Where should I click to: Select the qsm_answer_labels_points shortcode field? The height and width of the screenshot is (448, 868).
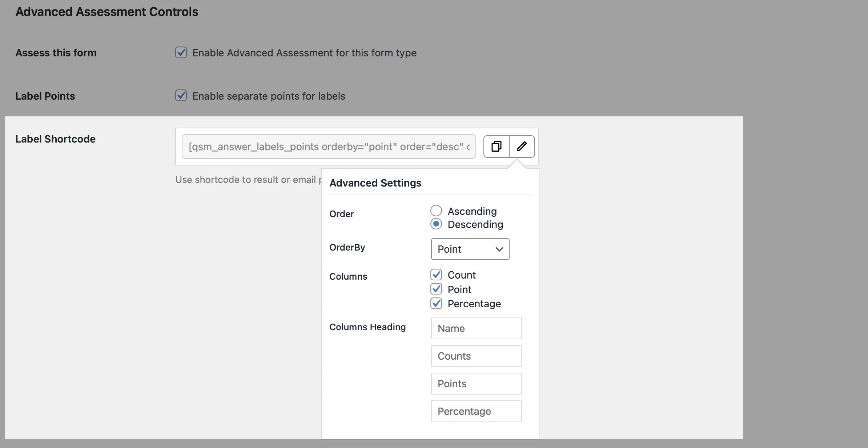(x=329, y=147)
